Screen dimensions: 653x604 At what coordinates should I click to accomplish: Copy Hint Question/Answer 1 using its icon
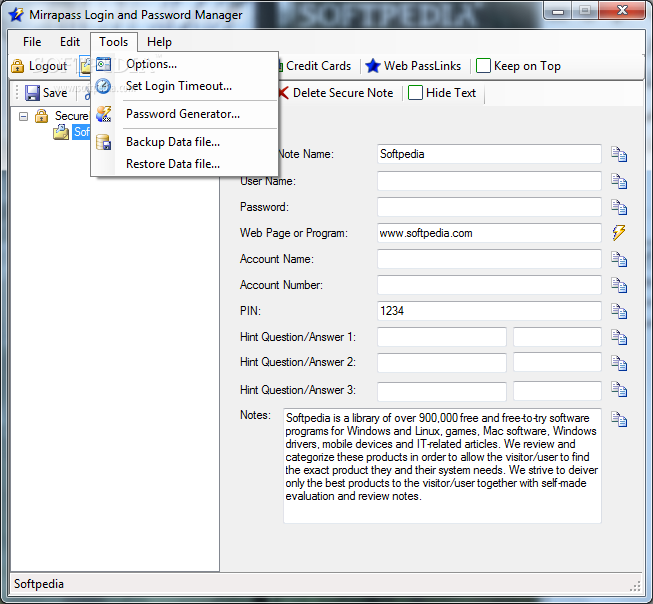click(x=619, y=337)
